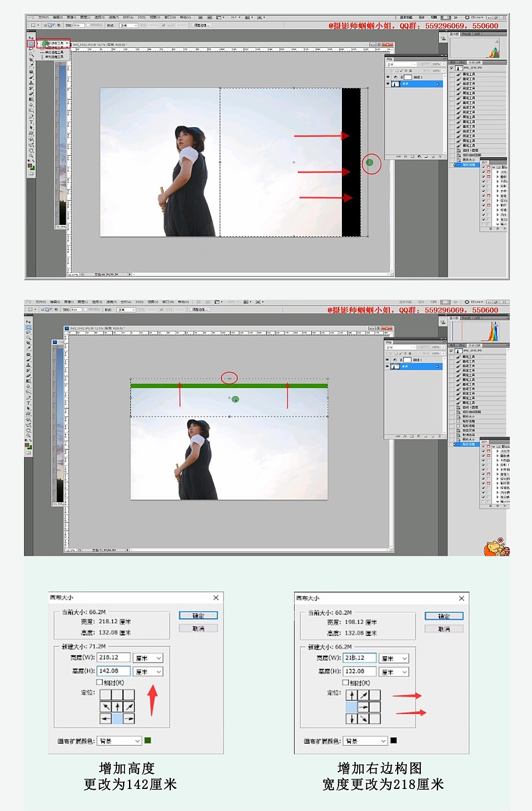Hide background layer in 16.7% window layers panel
Image resolution: width=532 pixels, height=811 pixels.
point(388,83)
